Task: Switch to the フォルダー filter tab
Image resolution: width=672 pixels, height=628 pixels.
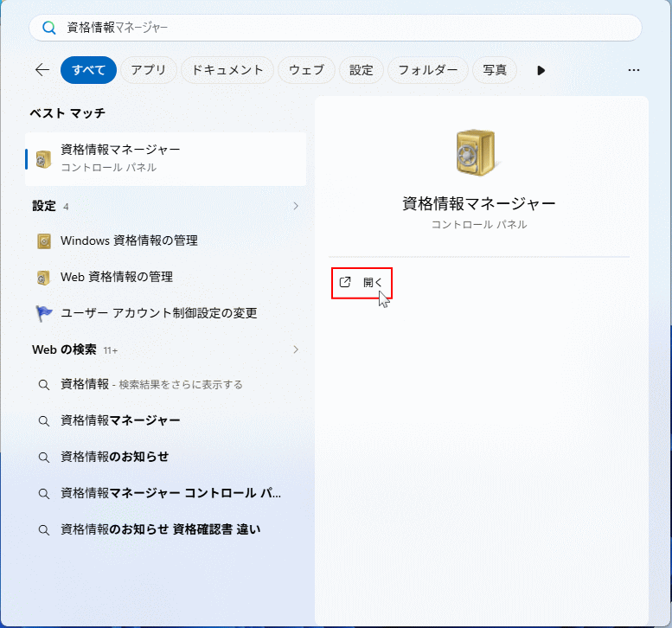Action: click(428, 70)
